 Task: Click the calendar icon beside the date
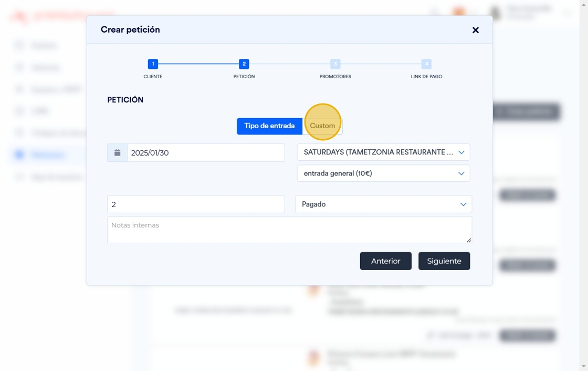118,153
